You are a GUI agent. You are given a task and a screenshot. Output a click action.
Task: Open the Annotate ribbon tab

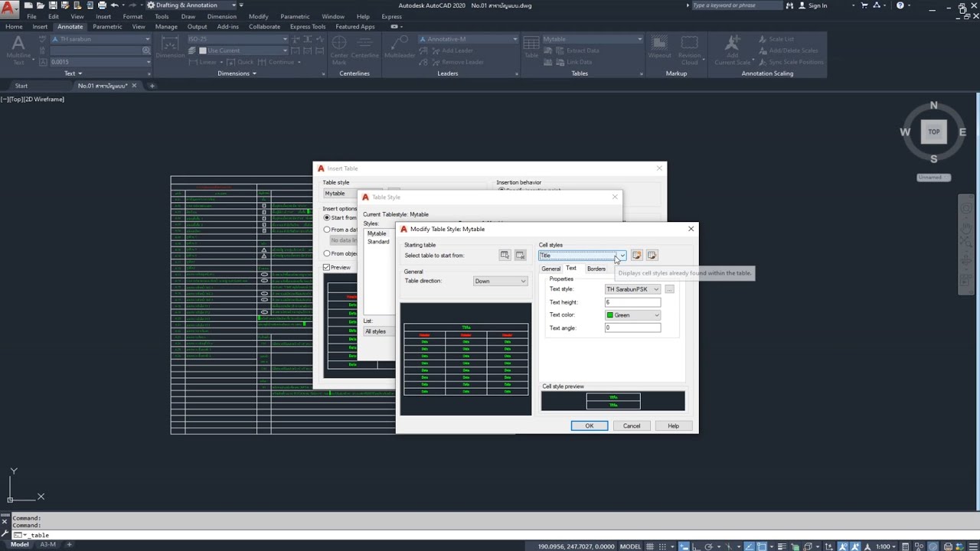tap(70, 27)
